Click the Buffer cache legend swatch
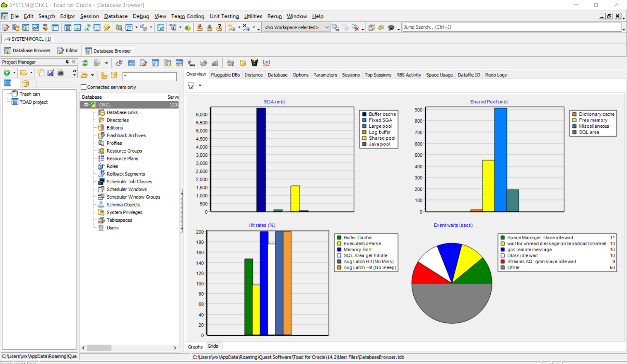This screenshot has height=364, width=627. [364, 114]
